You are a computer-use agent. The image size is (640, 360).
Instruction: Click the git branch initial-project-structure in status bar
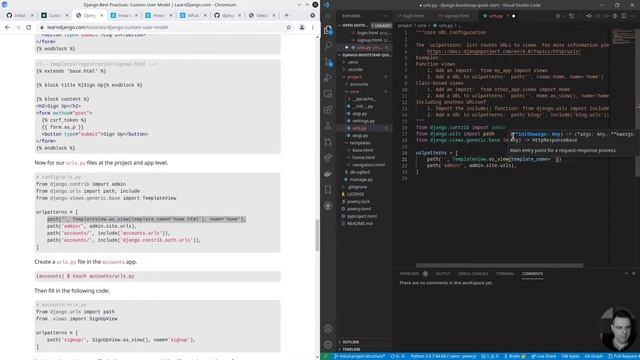click(x=360, y=356)
